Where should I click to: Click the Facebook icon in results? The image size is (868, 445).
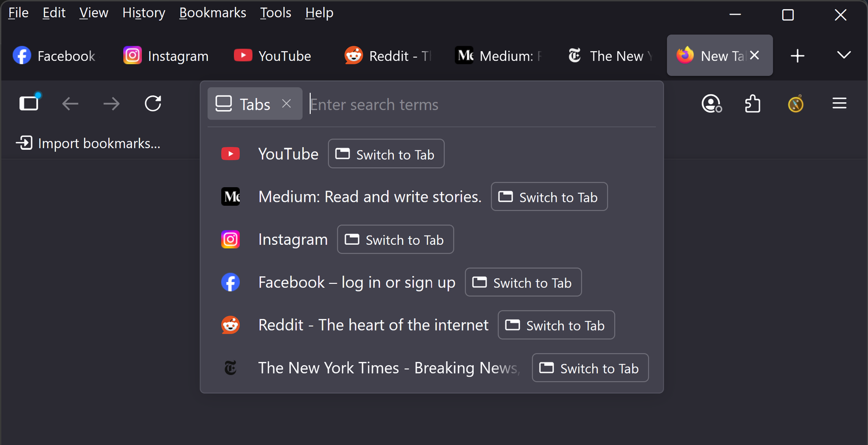point(231,282)
